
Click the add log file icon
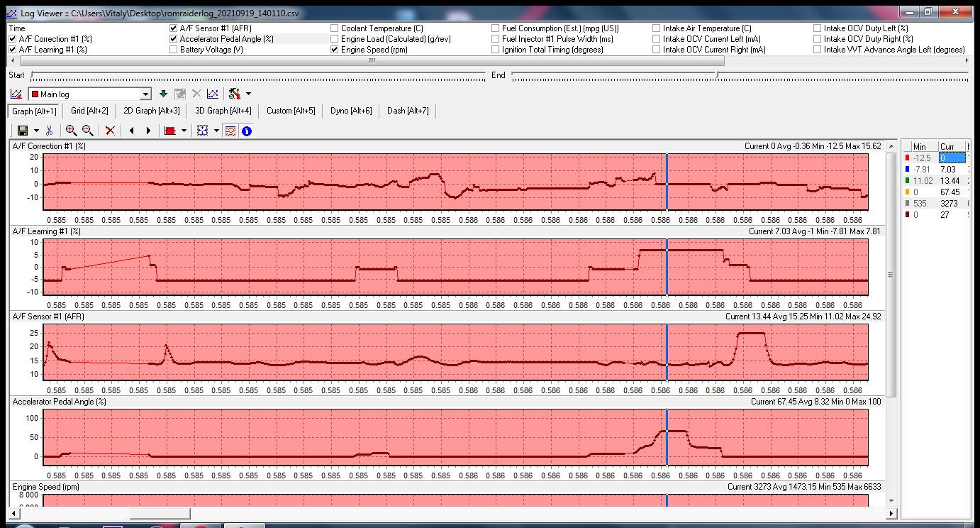coord(16,94)
